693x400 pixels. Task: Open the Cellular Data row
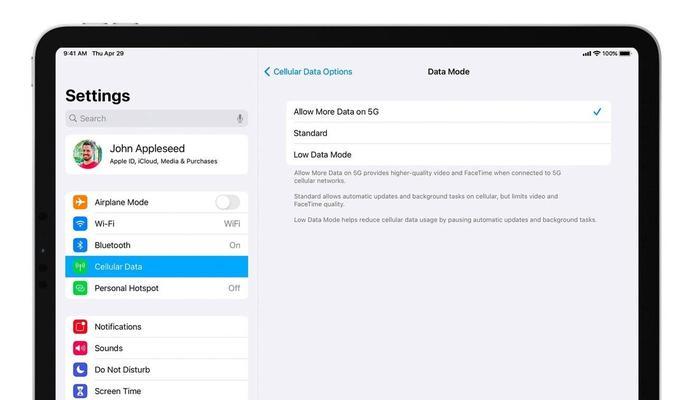coord(156,267)
